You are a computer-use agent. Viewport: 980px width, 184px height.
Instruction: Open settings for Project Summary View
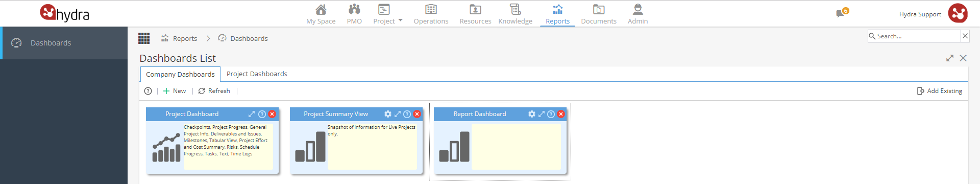coord(388,114)
